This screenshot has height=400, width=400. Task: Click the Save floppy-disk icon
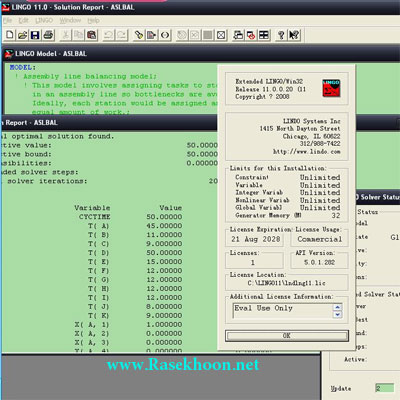[x=35, y=35]
